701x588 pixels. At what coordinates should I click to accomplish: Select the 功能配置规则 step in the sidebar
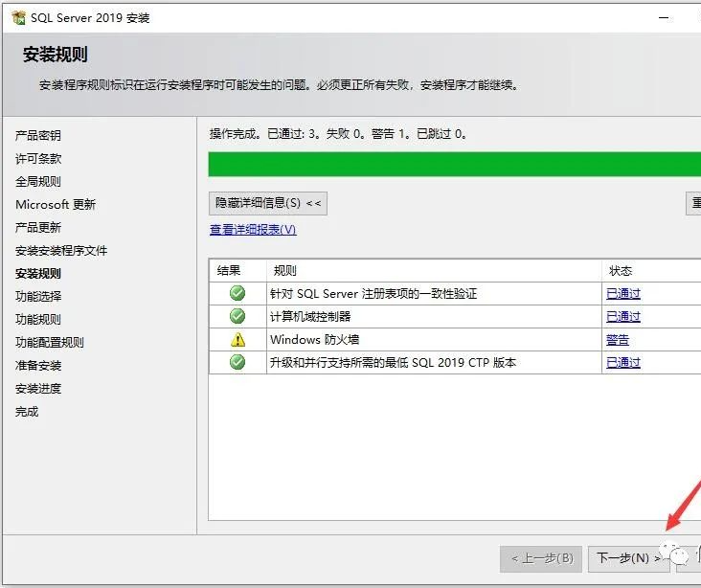pos(50,343)
